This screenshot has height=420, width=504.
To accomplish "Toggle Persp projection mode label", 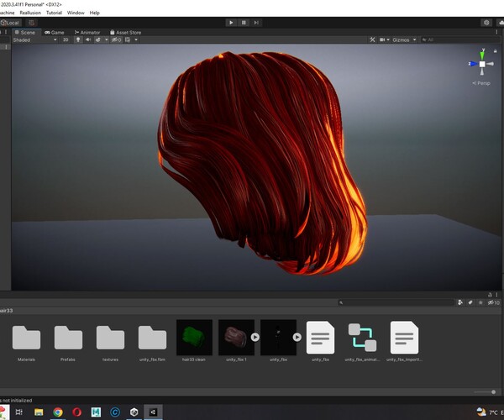I will [x=481, y=83].
